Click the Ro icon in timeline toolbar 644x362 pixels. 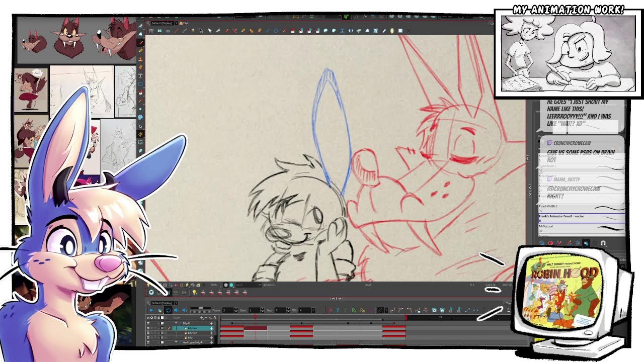[x=362, y=310]
